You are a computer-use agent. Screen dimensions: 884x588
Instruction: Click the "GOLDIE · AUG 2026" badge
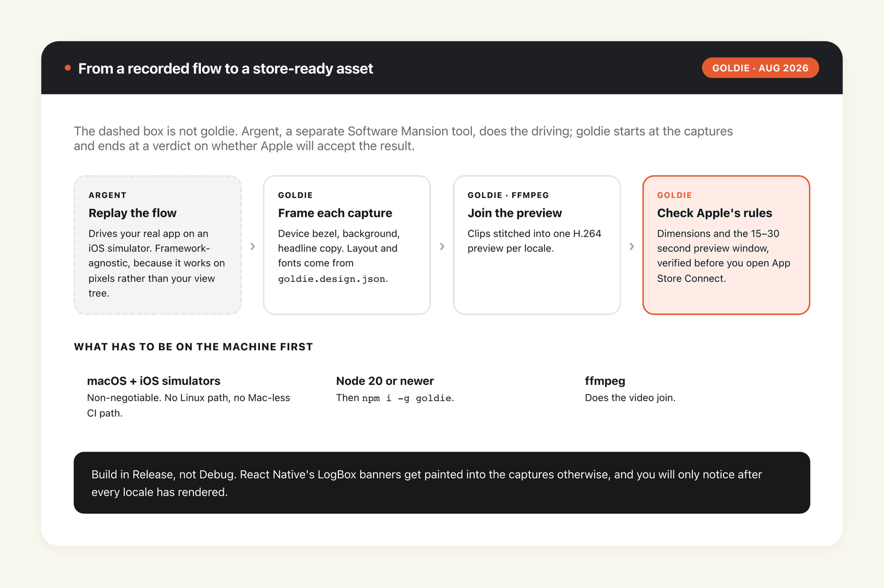click(x=760, y=68)
